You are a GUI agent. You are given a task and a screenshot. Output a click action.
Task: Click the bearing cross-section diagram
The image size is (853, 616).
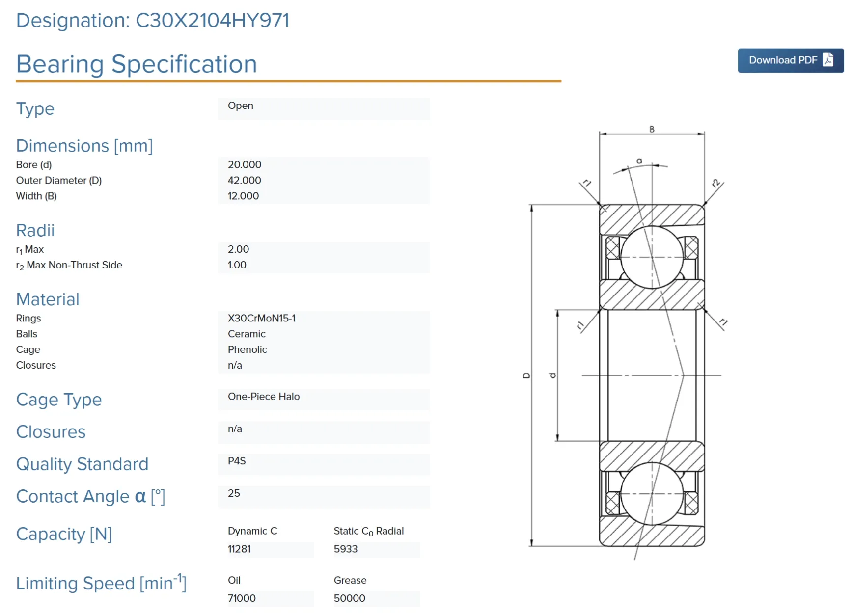point(625,343)
